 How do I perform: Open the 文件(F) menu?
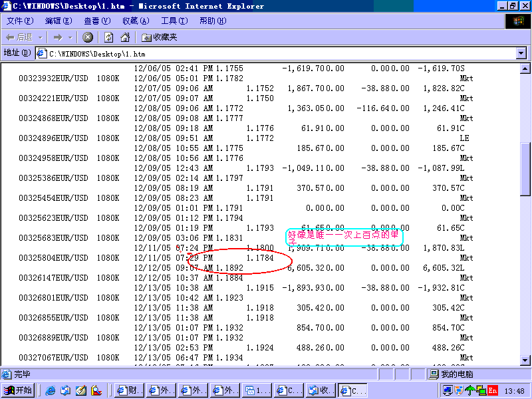coord(20,21)
